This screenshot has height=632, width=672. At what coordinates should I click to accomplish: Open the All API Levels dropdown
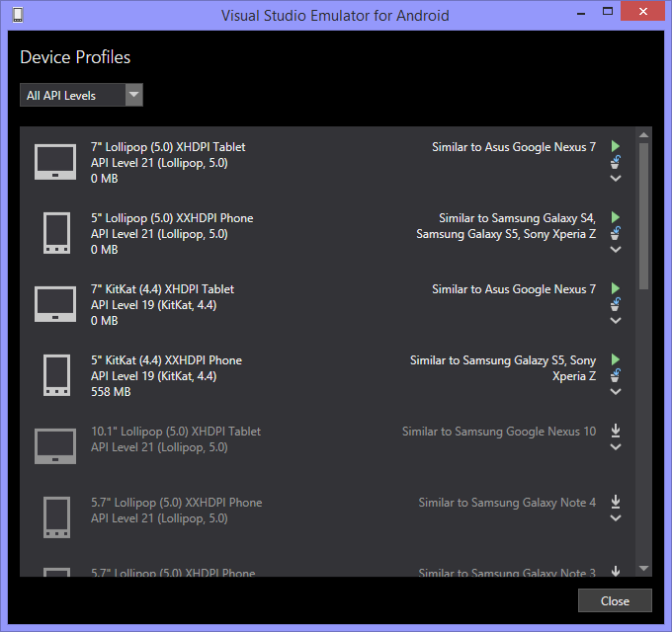[82, 95]
